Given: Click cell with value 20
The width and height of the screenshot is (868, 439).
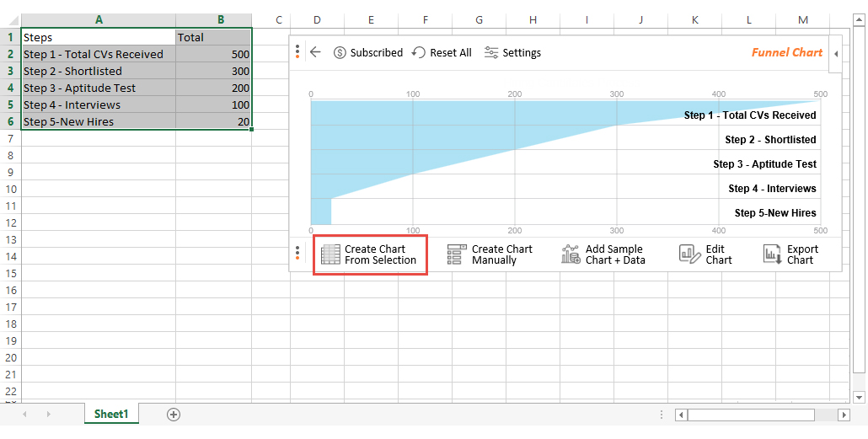Looking at the screenshot, I should 214,121.
